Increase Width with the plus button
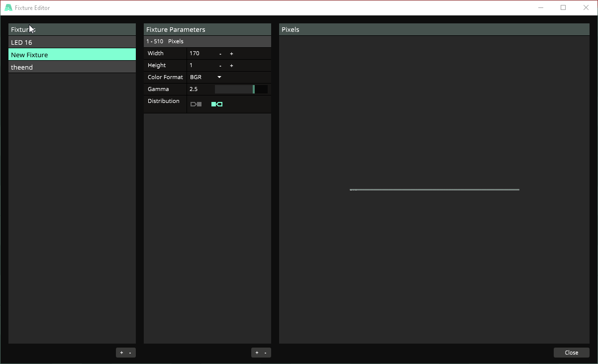 point(231,54)
